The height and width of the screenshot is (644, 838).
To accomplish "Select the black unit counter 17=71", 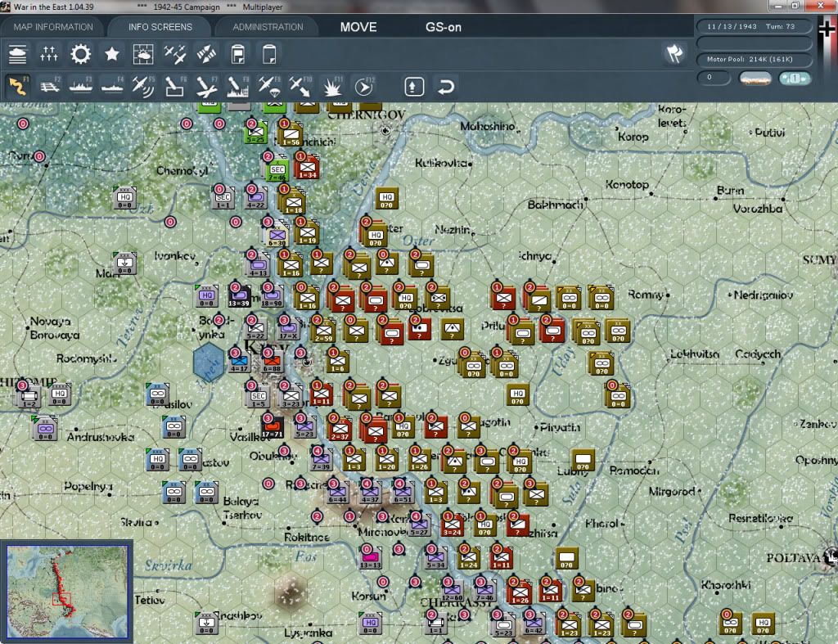I will (272, 427).
